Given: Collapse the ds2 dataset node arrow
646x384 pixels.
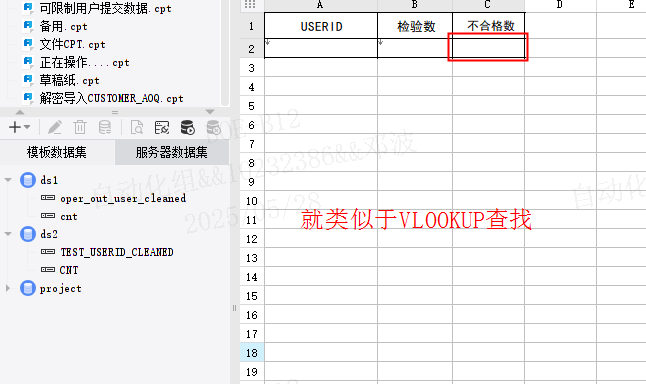Looking at the screenshot, I should point(8,234).
